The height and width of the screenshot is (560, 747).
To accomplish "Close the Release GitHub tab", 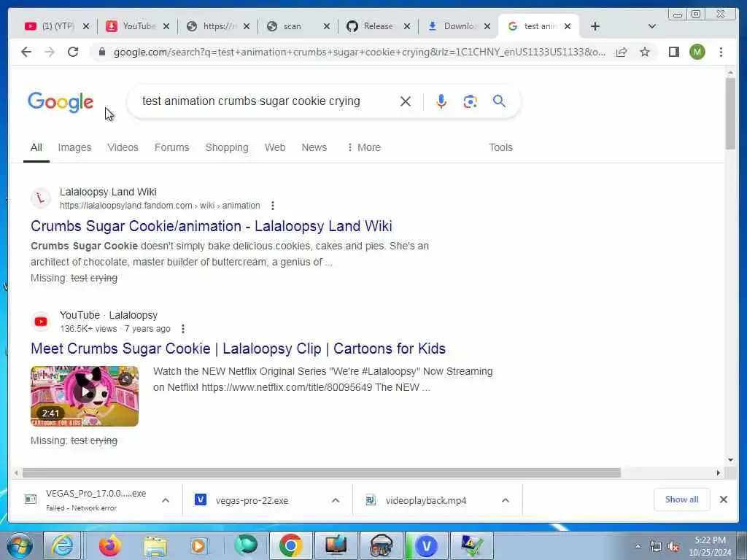I will point(407,26).
